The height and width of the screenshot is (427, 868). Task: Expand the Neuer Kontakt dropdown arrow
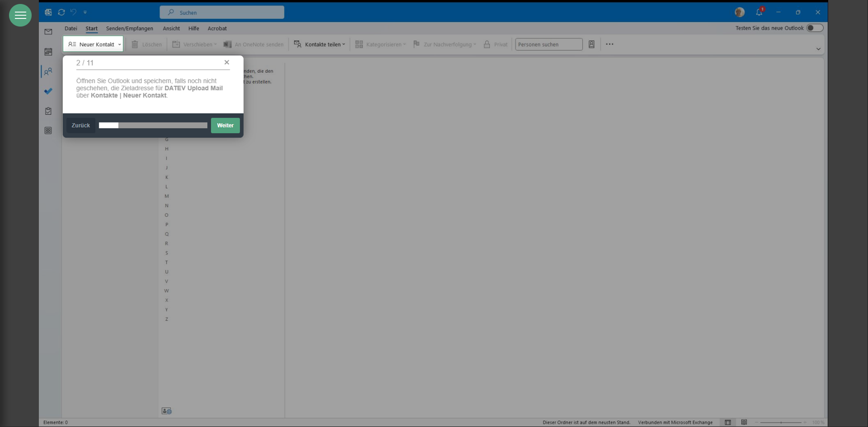pyautogui.click(x=120, y=44)
